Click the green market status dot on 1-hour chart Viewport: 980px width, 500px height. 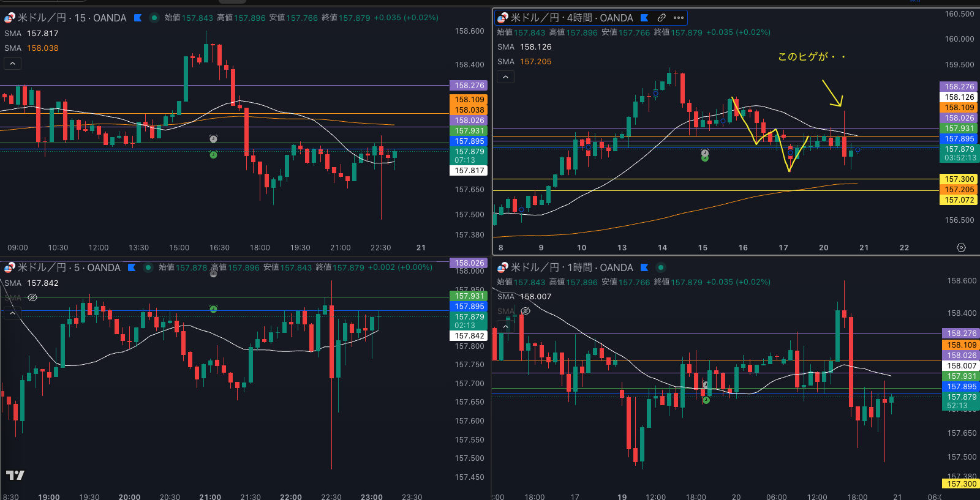[x=660, y=267]
